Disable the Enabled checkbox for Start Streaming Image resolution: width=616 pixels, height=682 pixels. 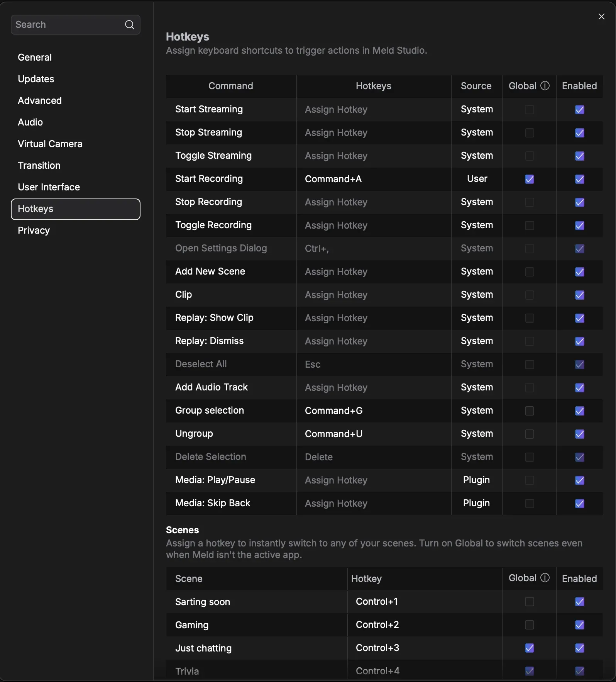coord(580,110)
